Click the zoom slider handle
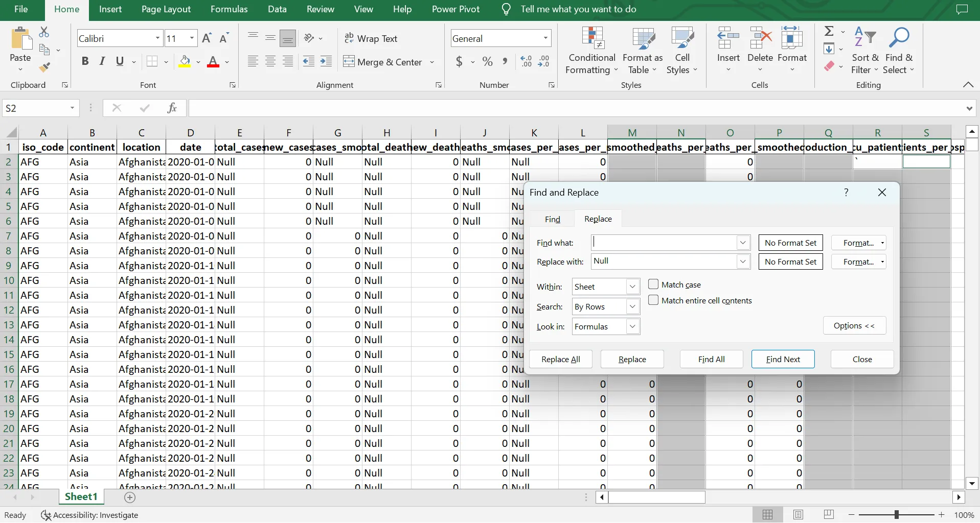980x523 pixels. pyautogui.click(x=896, y=515)
